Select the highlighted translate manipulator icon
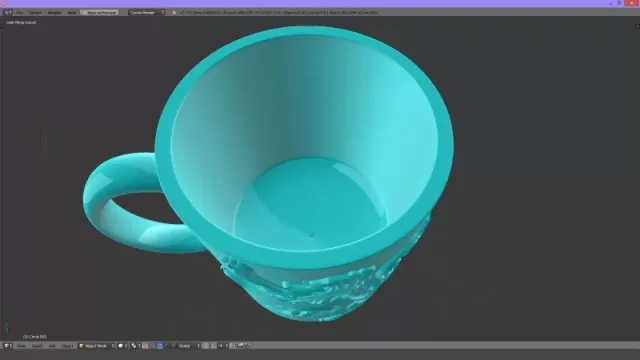Screen dimensions: 640x360 [x=160, y=346]
